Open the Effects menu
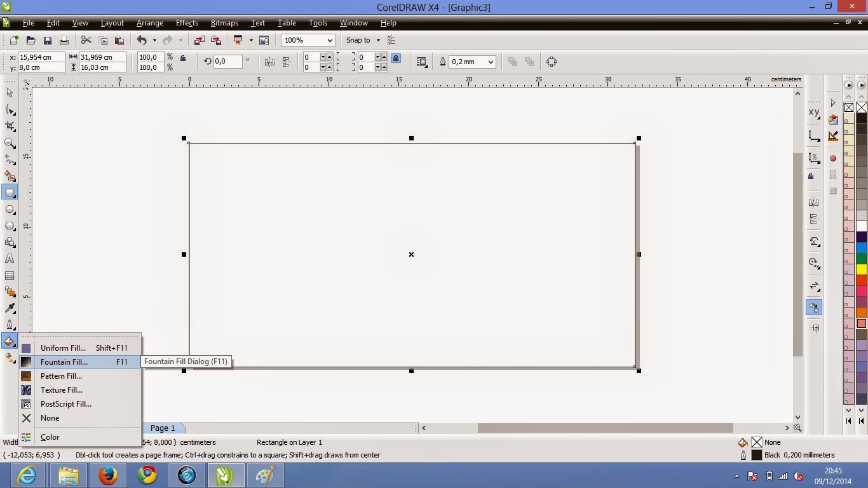 [x=187, y=23]
